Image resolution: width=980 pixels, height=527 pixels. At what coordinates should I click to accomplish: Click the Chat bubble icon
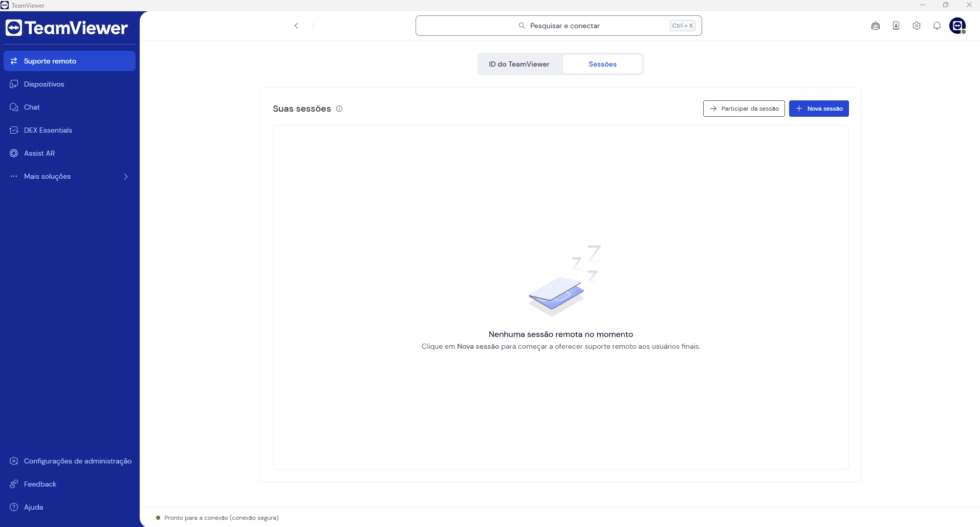tap(14, 107)
